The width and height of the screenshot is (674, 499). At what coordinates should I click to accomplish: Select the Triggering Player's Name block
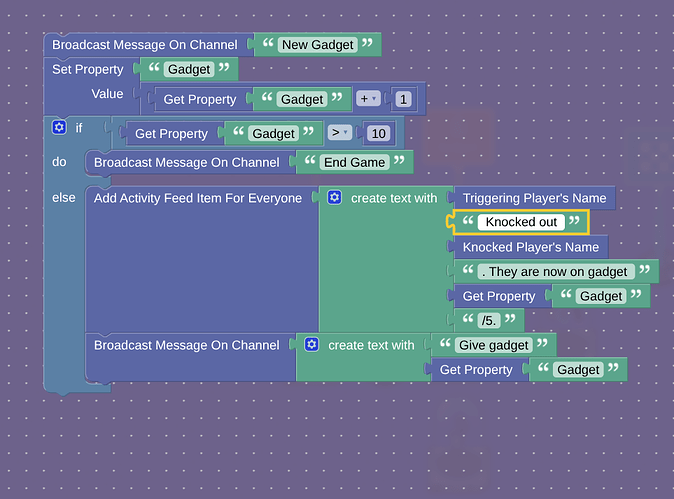click(534, 198)
